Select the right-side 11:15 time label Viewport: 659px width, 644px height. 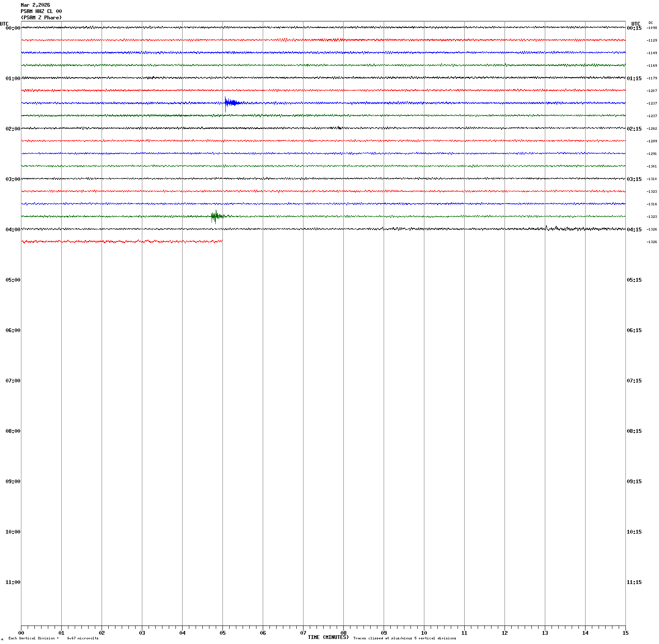(x=634, y=582)
